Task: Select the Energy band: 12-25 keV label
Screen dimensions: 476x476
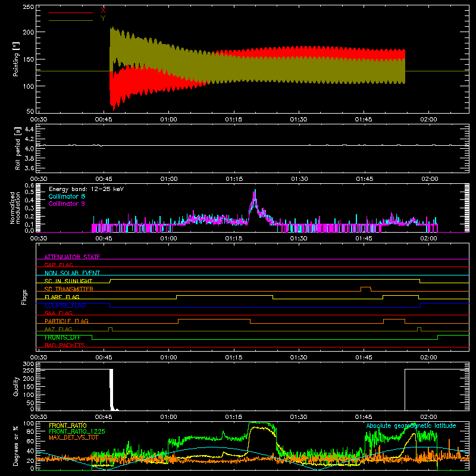Action: 86,189
